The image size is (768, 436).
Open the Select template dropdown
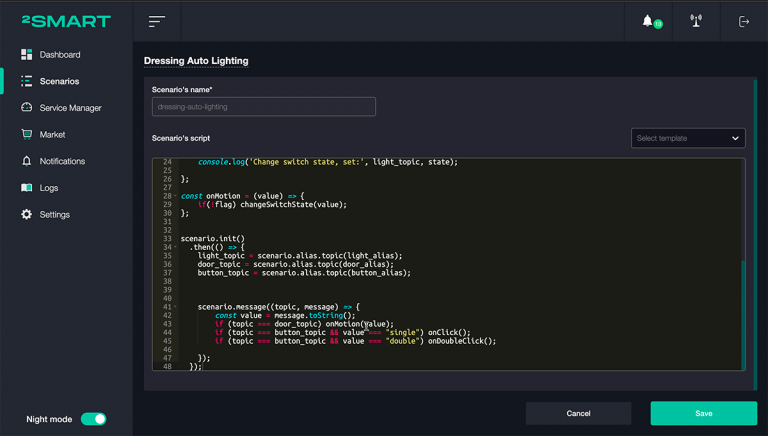688,138
